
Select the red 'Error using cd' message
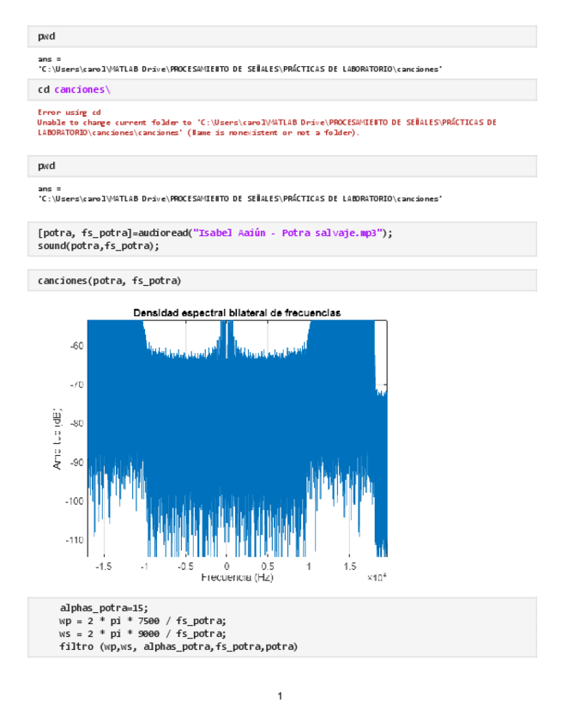(x=69, y=112)
